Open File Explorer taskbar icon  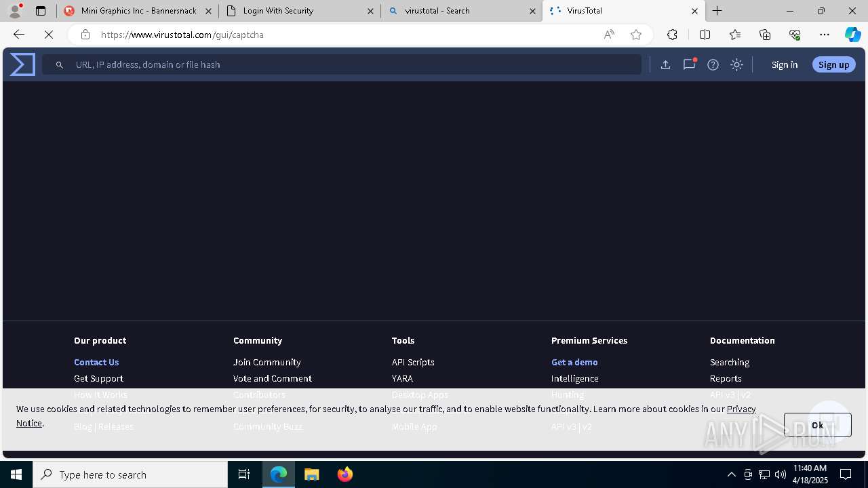(x=312, y=474)
